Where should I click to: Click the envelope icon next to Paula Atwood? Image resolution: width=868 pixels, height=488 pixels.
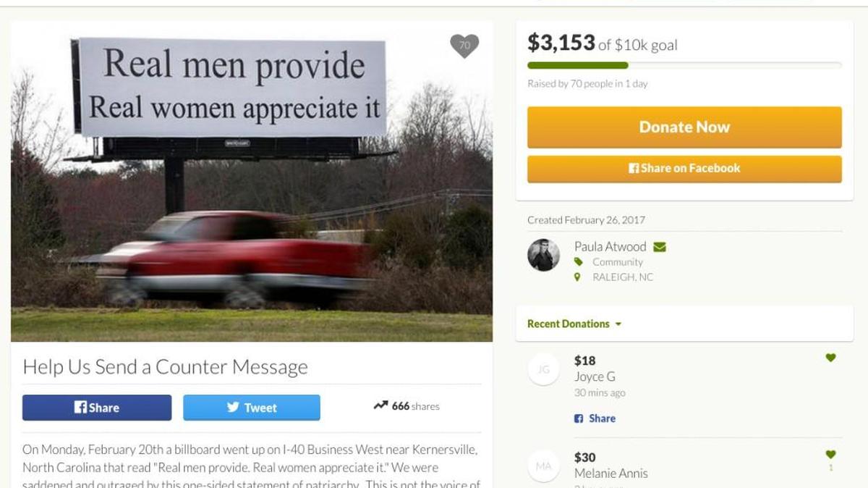659,247
